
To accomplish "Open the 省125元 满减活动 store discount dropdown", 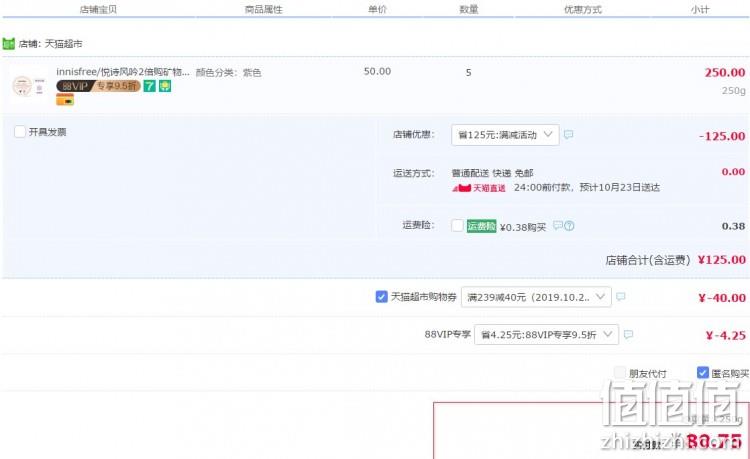I will (x=505, y=135).
